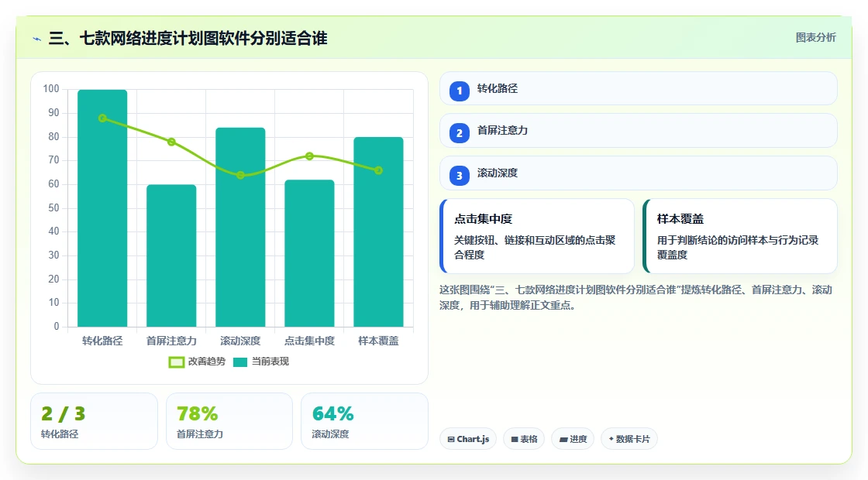The height and width of the screenshot is (480, 868).
Task: Click the trend line point at 滚动深度
Action: [240, 175]
